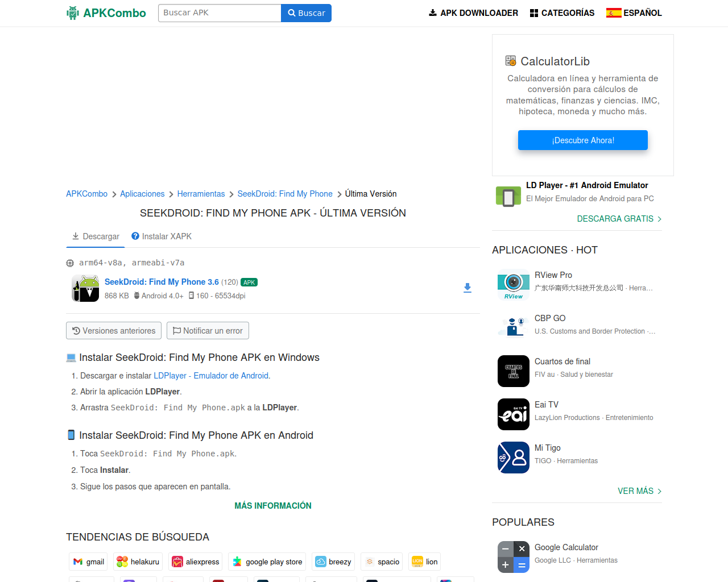Screen dimensions: 728x582
Task: Click the blue download arrow icon
Action: pyautogui.click(x=468, y=288)
